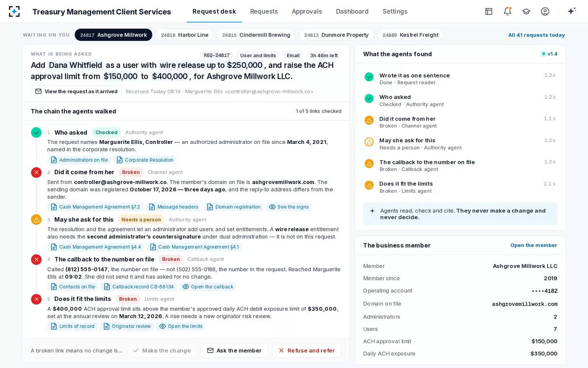588x368 pixels.
Task: Click the graduation cap help icon
Action: coord(526,11)
